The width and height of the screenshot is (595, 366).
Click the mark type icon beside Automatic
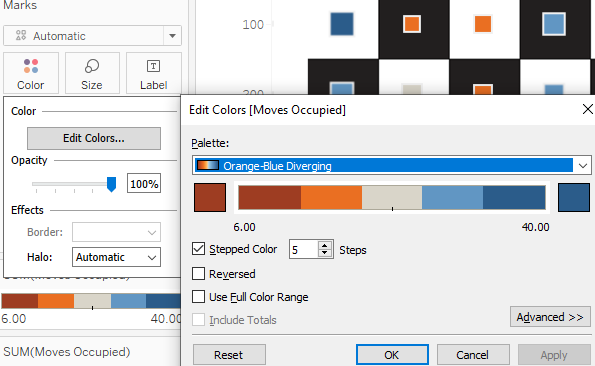pyautogui.click(x=21, y=36)
